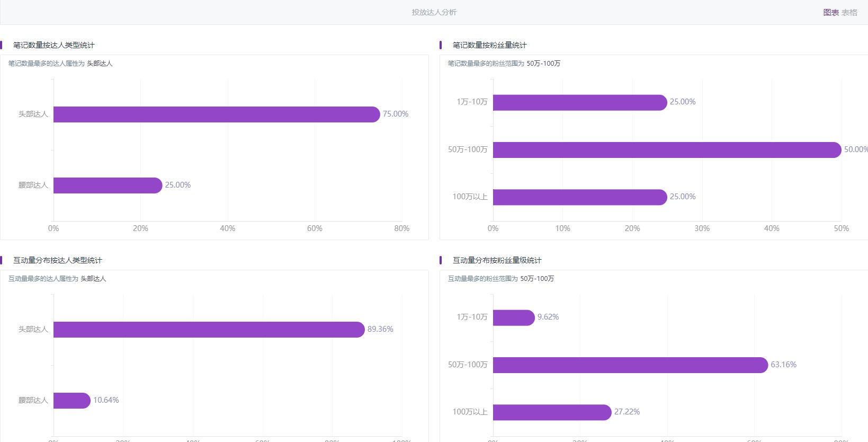868x442 pixels.
Task: Switch to the 图表 view tab
Action: click(830, 12)
